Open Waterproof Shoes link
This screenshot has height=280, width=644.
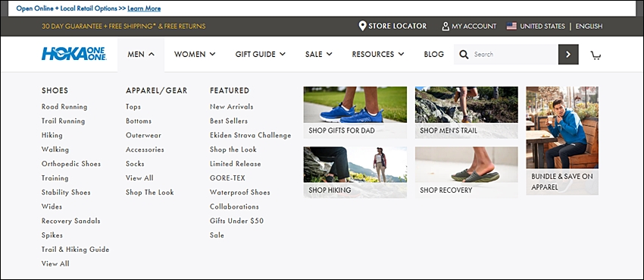[x=240, y=192]
